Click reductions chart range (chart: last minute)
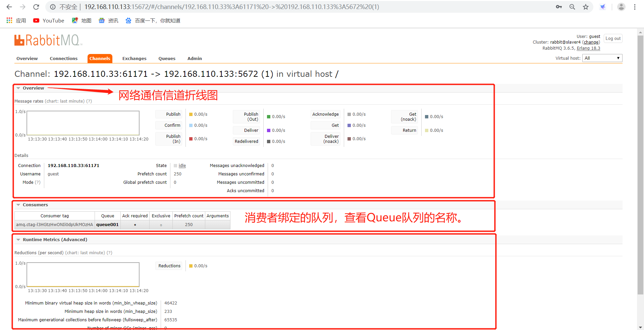 pyautogui.click(x=85, y=253)
